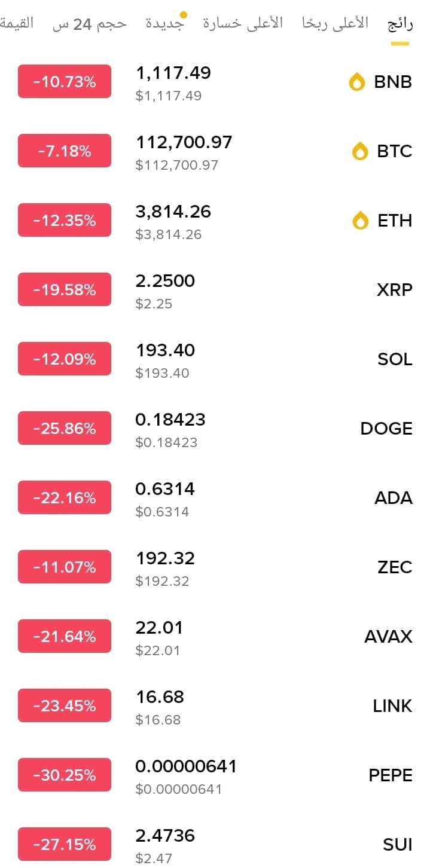Switch to الأعلى خسارة (Top Losers) tab
Image resolution: width=430 pixels, height=868 pixels.
(x=243, y=24)
